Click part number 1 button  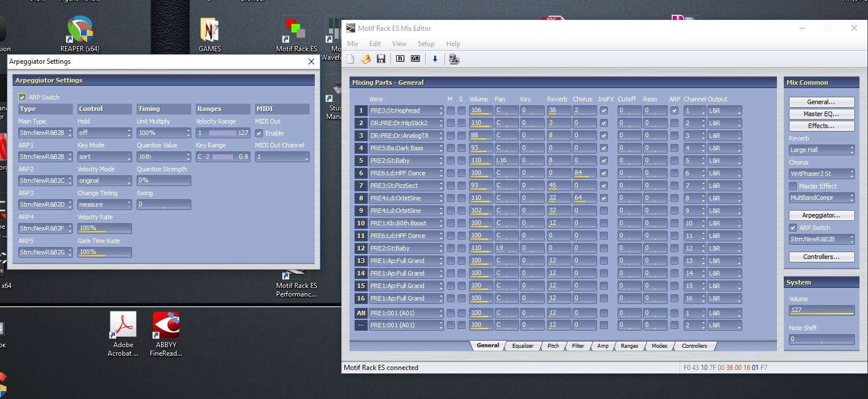(x=360, y=110)
